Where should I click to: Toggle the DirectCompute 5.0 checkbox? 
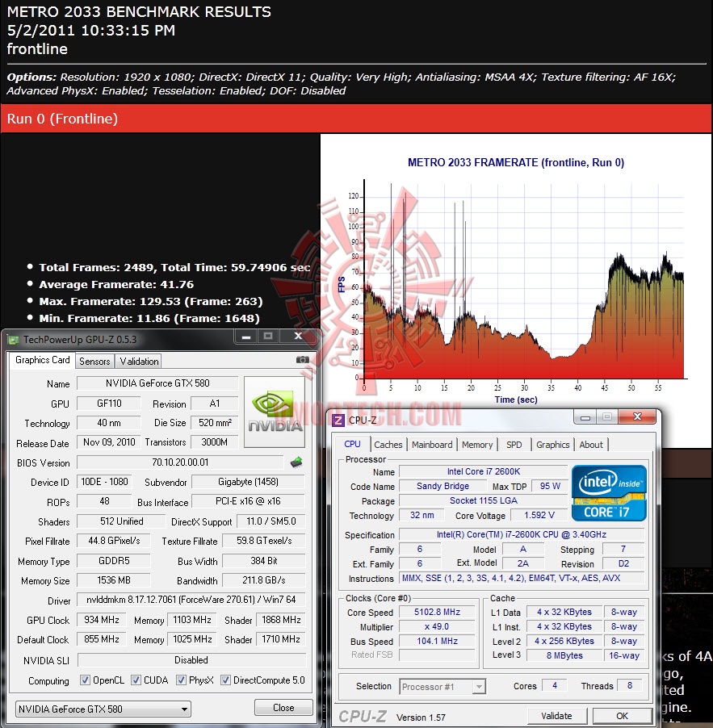(225, 680)
